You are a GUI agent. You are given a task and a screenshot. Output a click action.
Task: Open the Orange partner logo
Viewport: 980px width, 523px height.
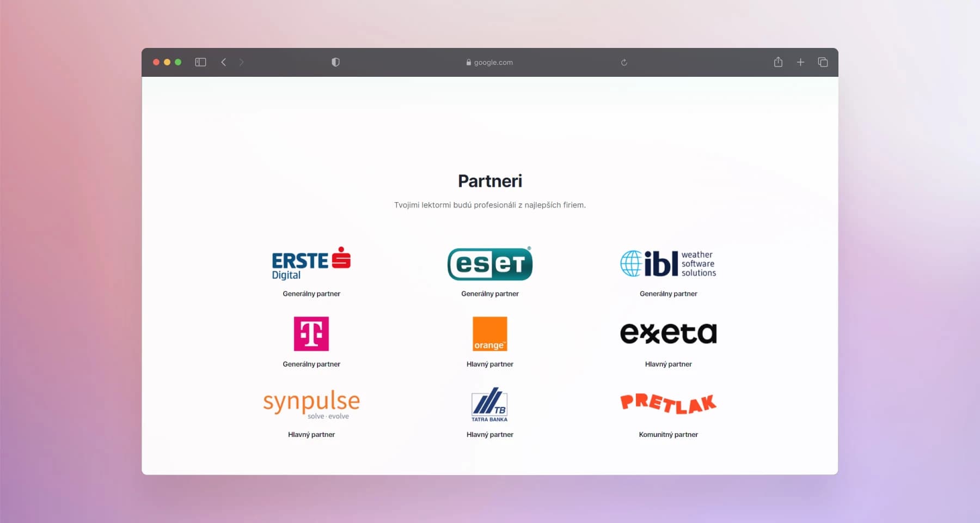tap(490, 334)
